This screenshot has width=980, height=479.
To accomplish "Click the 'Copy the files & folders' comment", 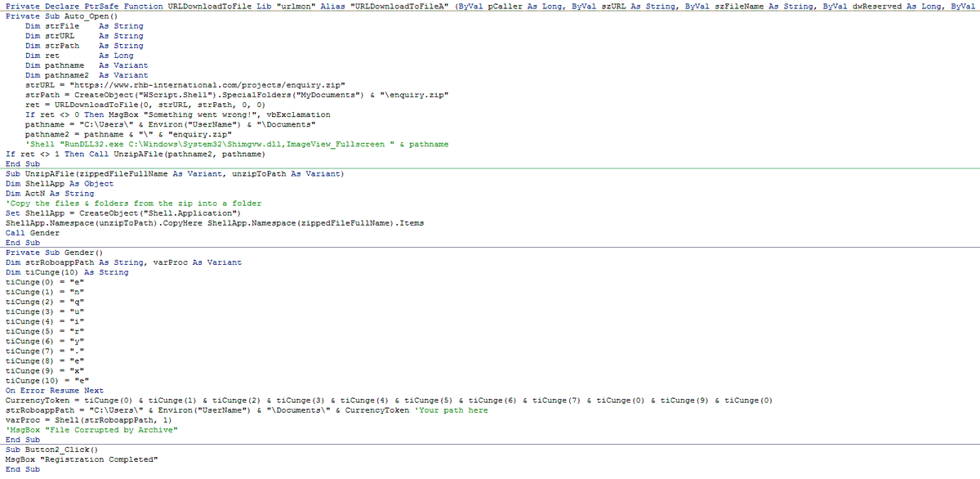I will click(133, 203).
